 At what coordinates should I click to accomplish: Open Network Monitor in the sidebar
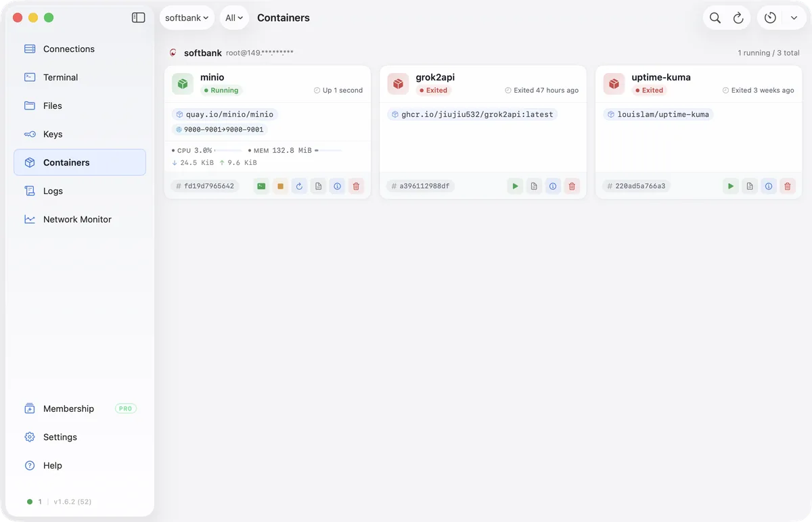click(80, 219)
